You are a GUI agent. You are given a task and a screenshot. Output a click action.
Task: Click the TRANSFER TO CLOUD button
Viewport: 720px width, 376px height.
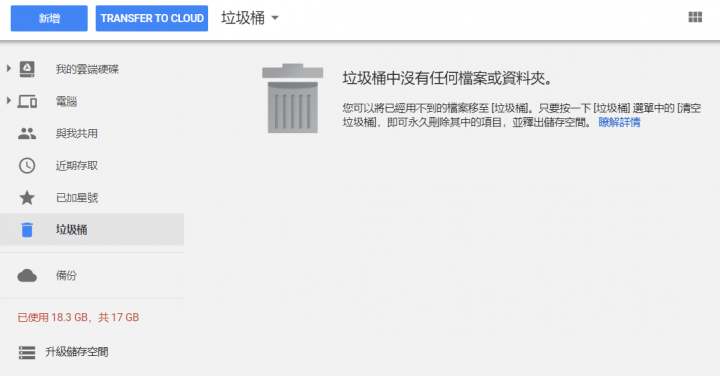[152, 18]
